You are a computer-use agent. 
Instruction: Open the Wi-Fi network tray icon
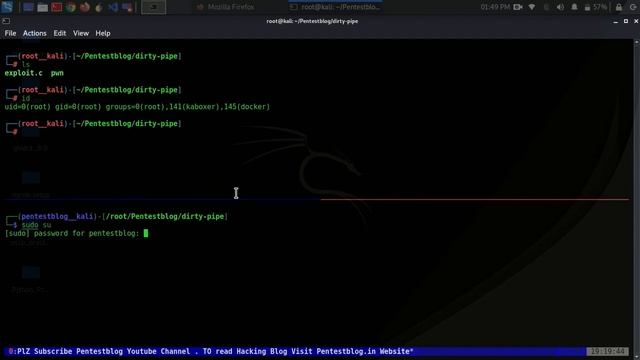click(x=532, y=7)
